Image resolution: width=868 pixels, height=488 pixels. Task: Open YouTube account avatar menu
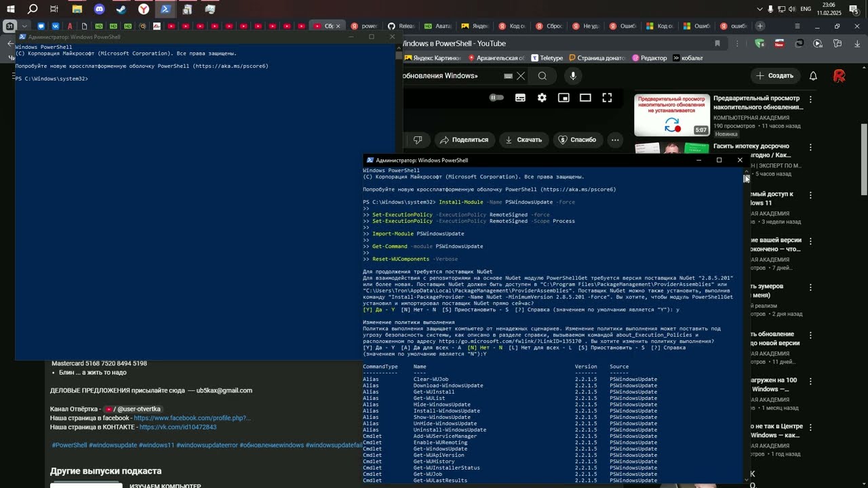(x=840, y=76)
